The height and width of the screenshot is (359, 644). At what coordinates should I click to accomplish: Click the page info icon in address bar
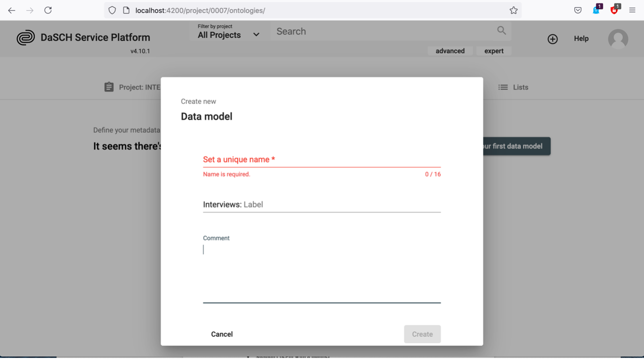point(127,10)
